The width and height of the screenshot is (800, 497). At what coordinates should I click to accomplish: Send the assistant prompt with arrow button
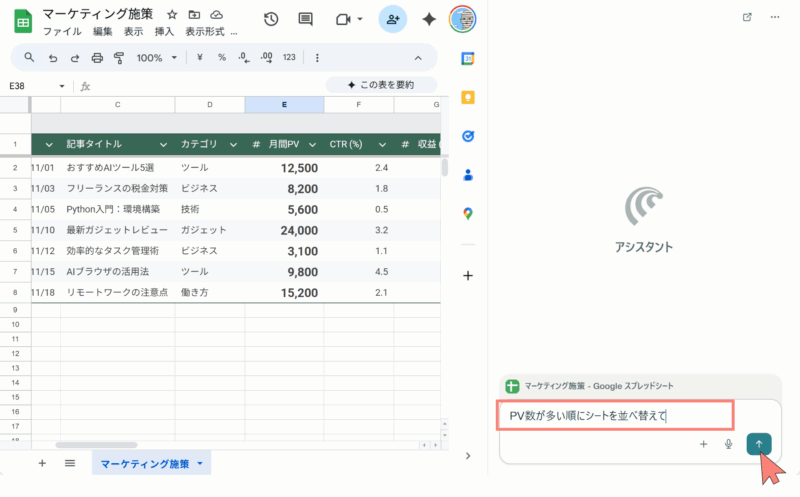758,444
